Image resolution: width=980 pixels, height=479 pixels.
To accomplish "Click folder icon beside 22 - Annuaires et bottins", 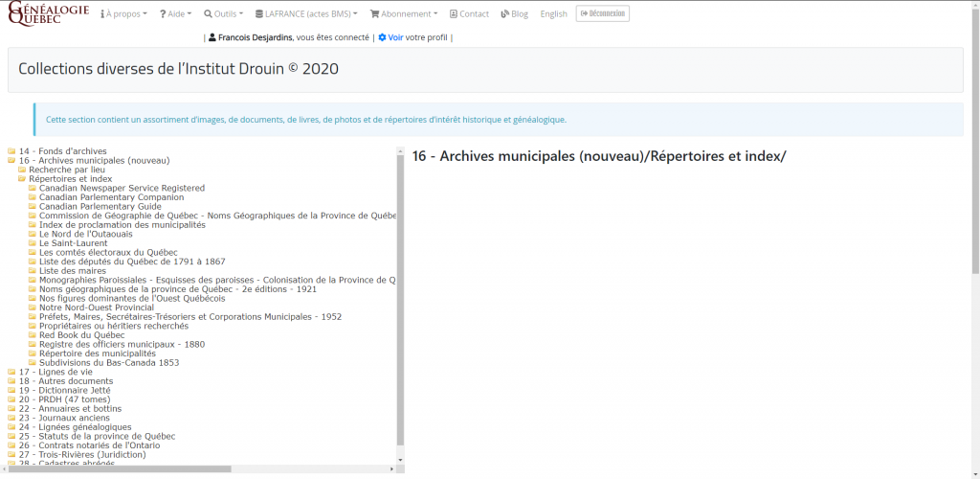I will [x=11, y=409].
